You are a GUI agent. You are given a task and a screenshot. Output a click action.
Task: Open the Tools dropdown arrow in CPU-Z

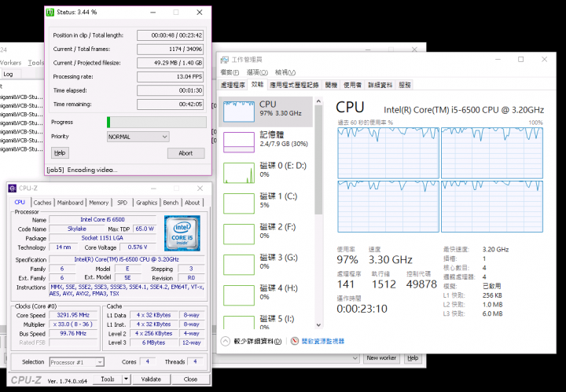[126, 379]
